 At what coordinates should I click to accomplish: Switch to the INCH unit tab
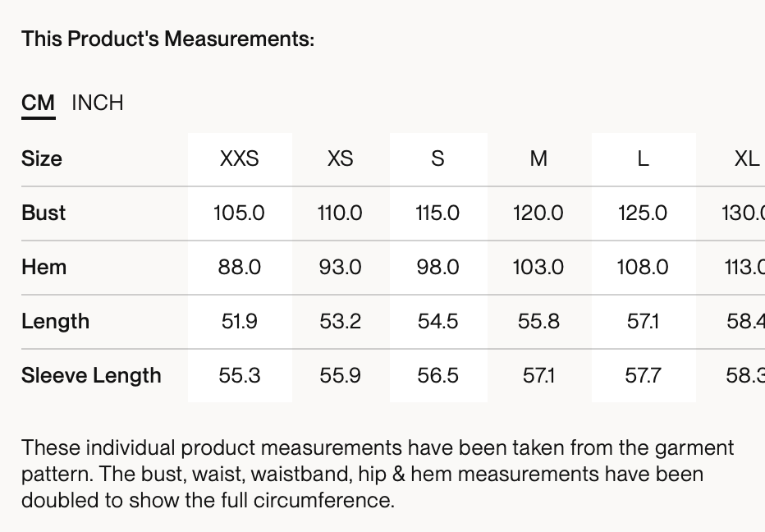coord(98,103)
